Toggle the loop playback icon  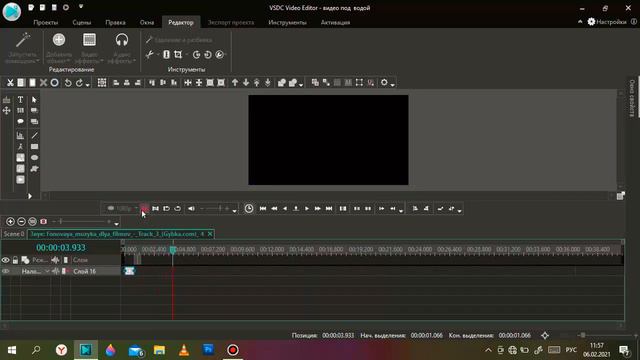(177, 209)
